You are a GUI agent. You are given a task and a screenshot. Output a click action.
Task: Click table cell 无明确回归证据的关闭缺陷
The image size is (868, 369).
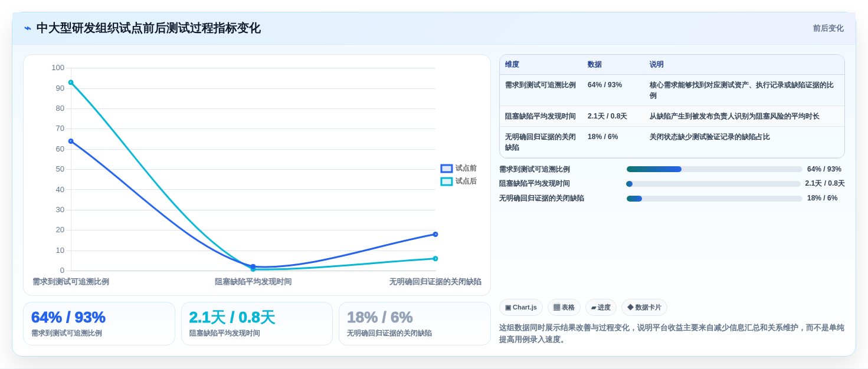pos(541,142)
